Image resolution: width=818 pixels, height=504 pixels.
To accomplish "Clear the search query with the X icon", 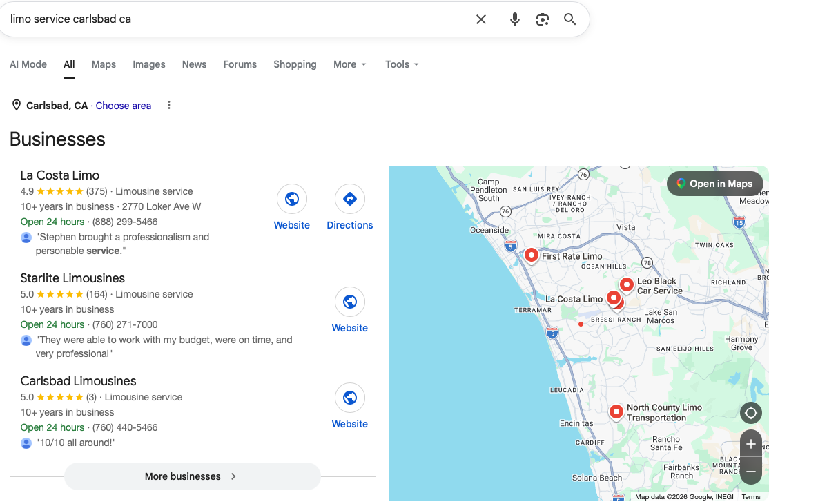I will (x=481, y=19).
